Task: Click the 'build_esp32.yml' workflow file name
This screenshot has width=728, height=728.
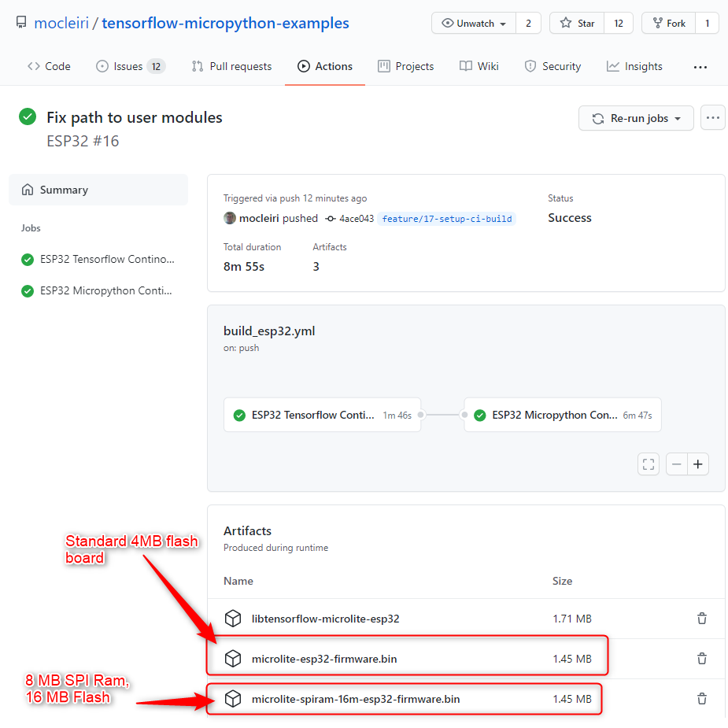Action: tap(269, 331)
